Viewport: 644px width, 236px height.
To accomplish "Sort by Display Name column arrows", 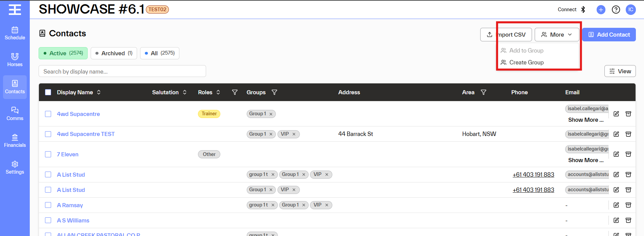I will (x=99, y=92).
